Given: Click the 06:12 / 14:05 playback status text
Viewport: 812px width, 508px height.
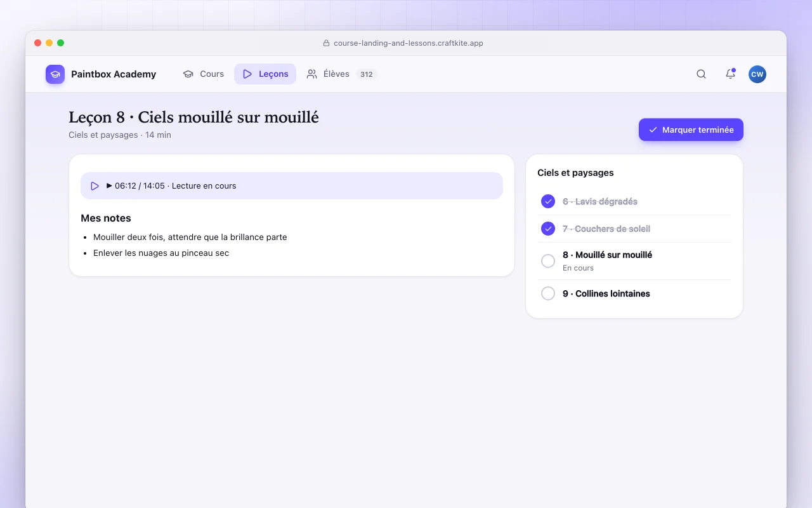Looking at the screenshot, I should pos(171,186).
